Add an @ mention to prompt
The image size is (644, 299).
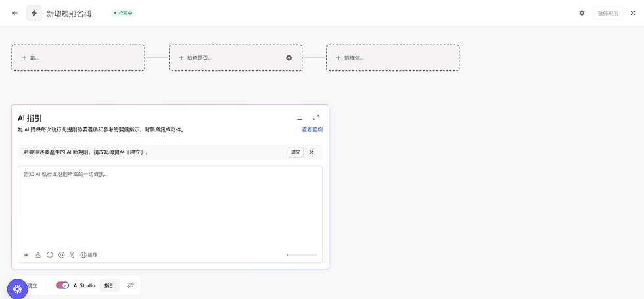coord(61,254)
